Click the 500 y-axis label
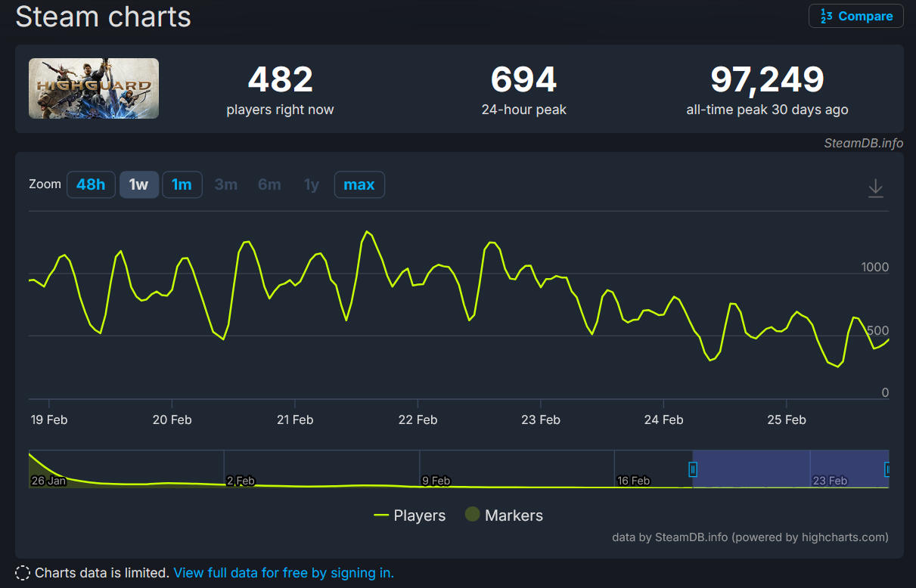This screenshot has width=916, height=588. click(879, 330)
